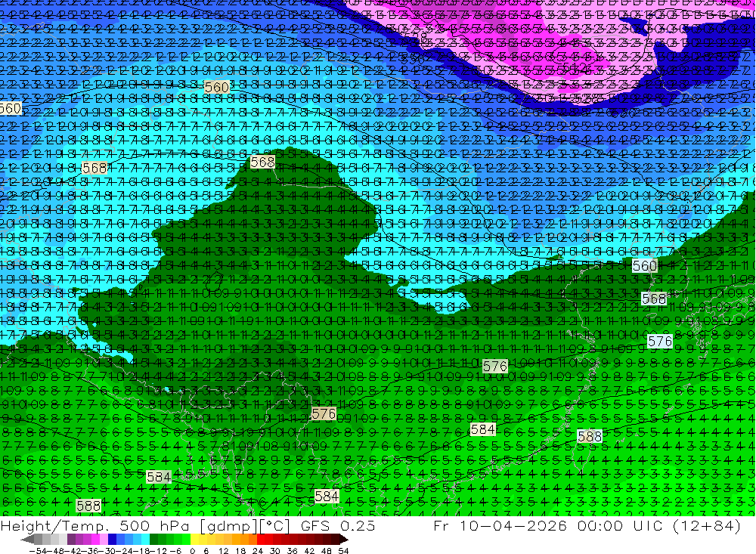The width and height of the screenshot is (756, 554).
Task: Click the gray left arrow end of the colorbar
Action: pyautogui.click(x=28, y=540)
